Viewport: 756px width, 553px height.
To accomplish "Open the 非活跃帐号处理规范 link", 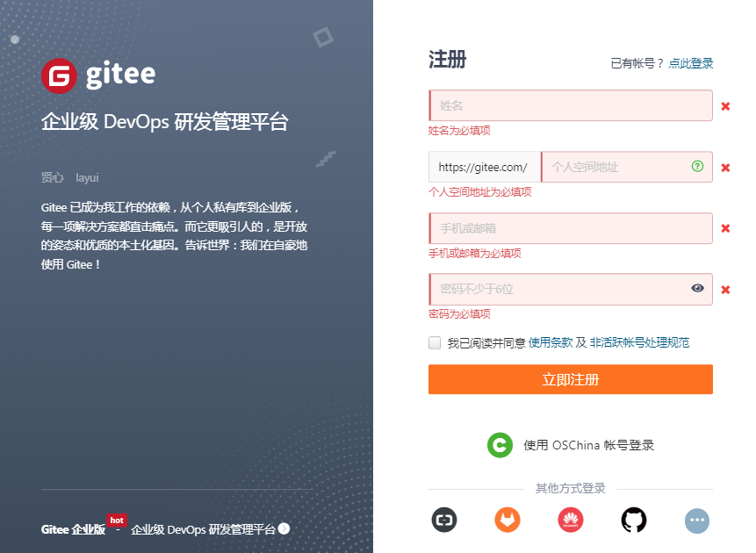I will coord(639,343).
